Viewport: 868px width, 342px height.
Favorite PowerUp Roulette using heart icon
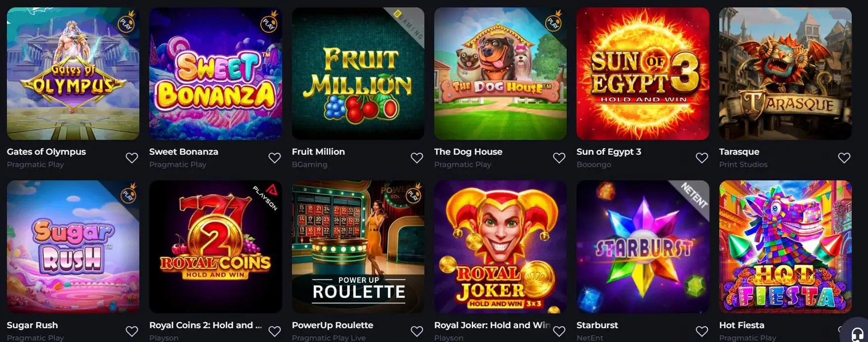417,331
